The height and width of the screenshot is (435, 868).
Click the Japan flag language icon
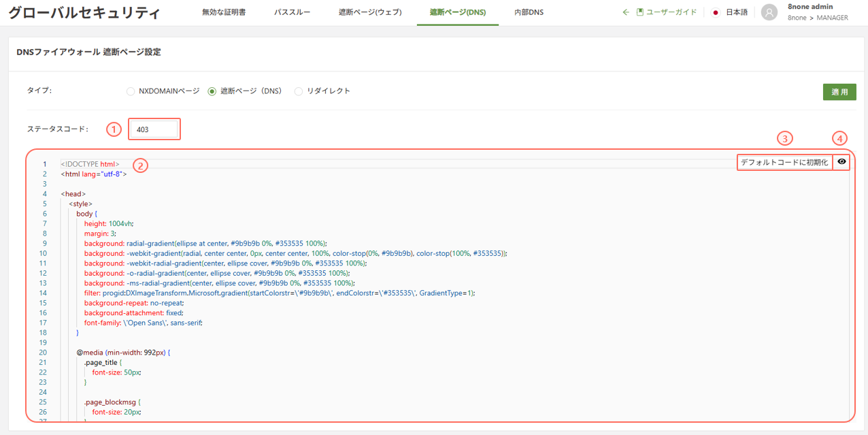(x=715, y=12)
